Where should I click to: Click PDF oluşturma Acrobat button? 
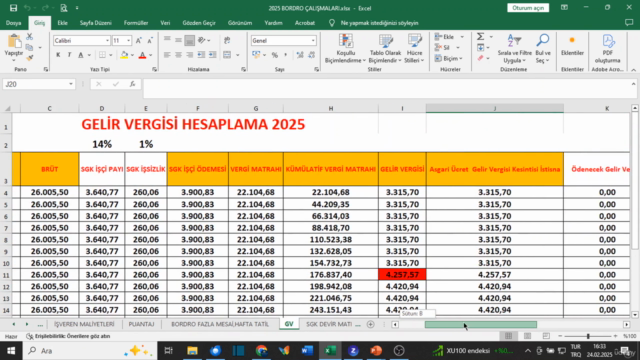(x=608, y=49)
